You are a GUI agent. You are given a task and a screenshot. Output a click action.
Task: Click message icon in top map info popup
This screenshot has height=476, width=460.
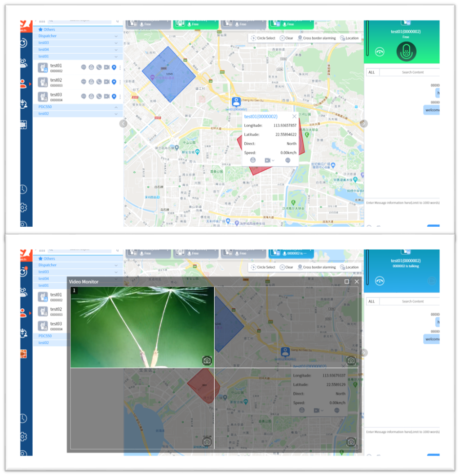coord(287,160)
